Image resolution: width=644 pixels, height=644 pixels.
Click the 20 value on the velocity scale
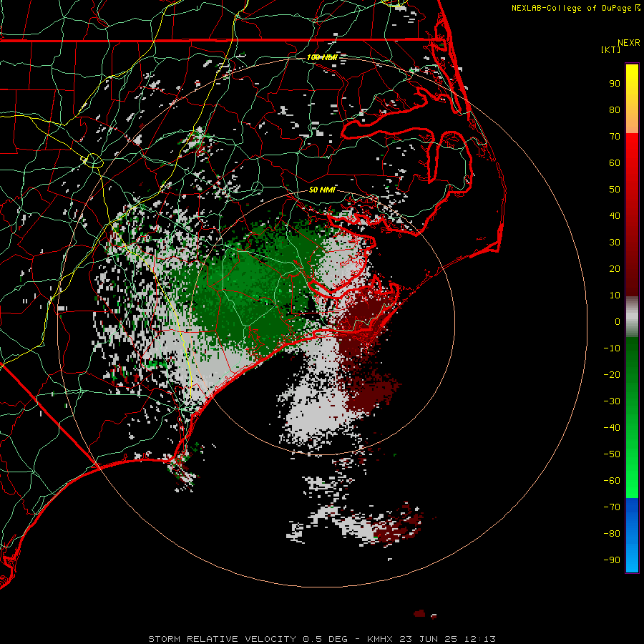[x=615, y=268]
